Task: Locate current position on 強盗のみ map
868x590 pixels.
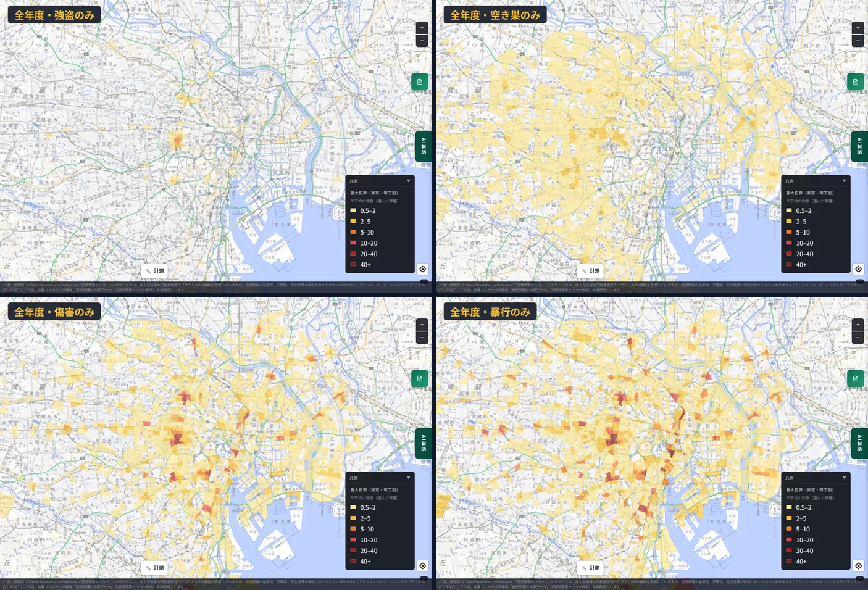Action: click(x=423, y=269)
